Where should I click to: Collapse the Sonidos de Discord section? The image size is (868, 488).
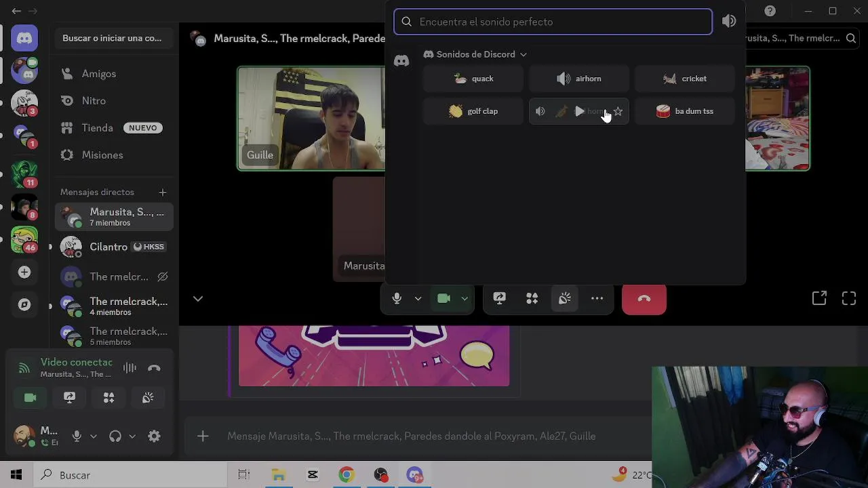pos(475,54)
